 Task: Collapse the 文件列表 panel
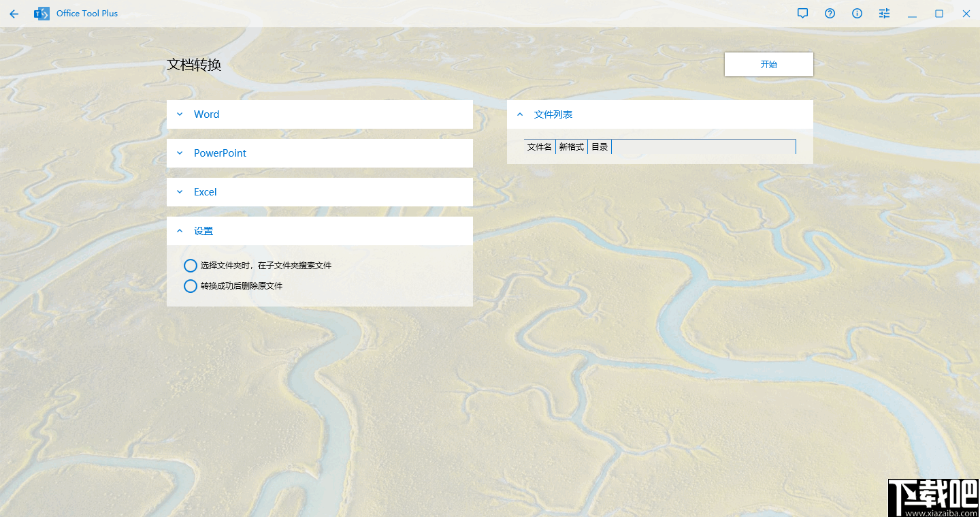660,114
